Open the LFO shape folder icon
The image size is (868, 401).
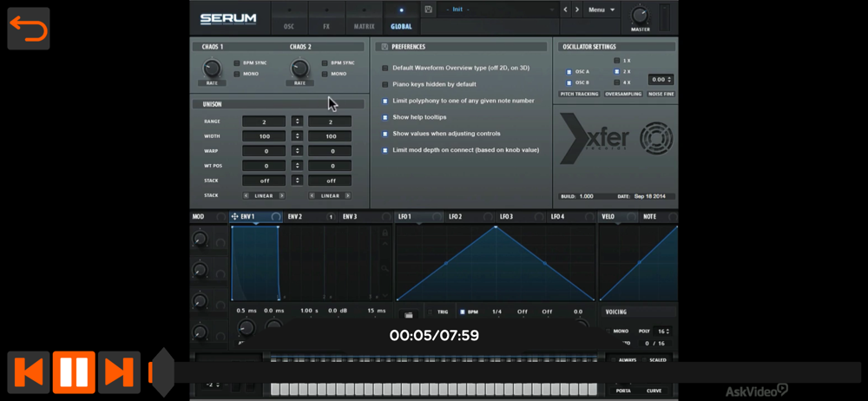(x=409, y=314)
